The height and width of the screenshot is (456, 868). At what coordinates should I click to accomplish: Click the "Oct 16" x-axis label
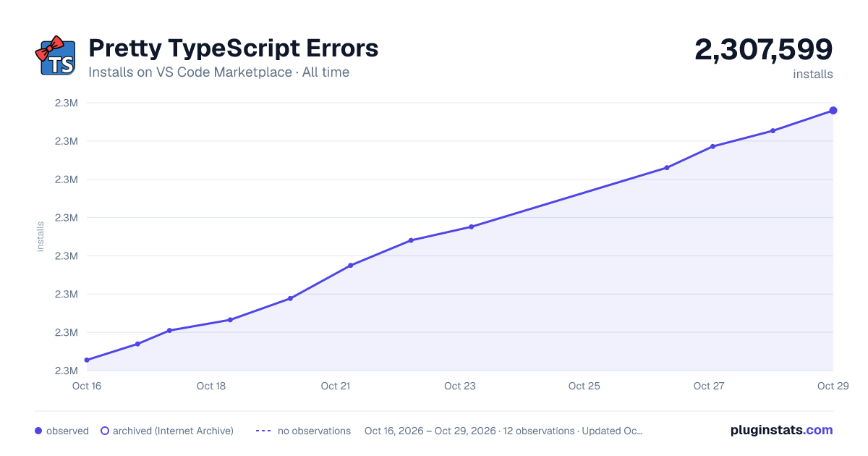[87, 386]
